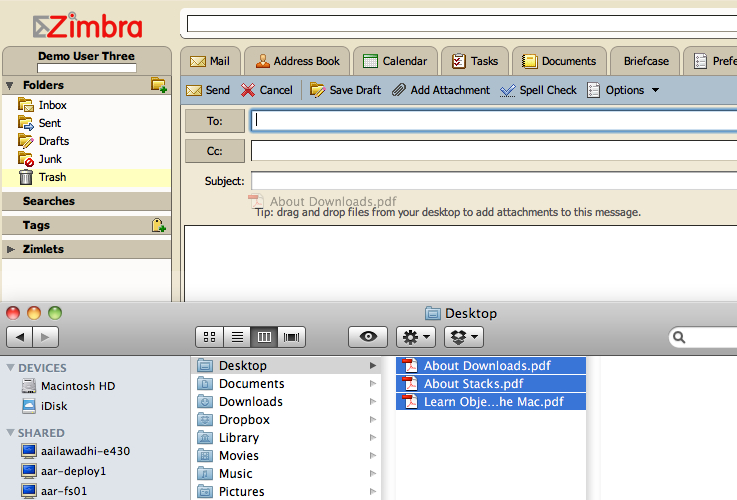Click the Cc: address button
Image resolution: width=737 pixels, height=500 pixels.
click(x=215, y=151)
